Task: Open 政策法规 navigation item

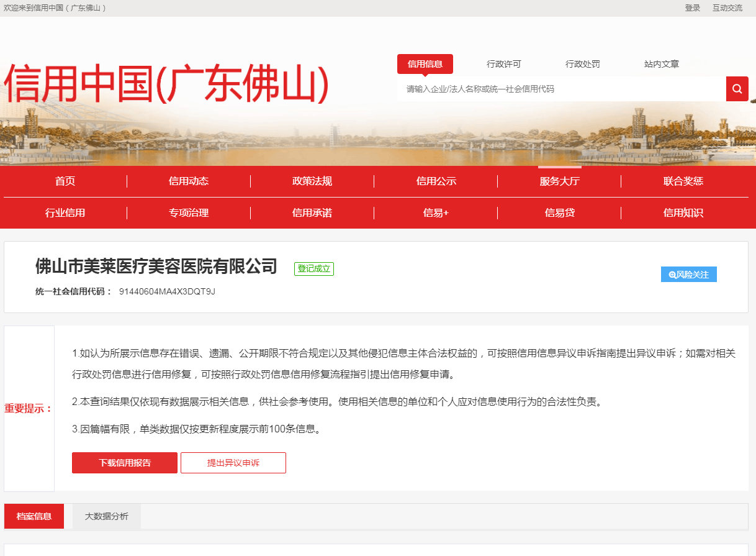Action: [x=312, y=181]
